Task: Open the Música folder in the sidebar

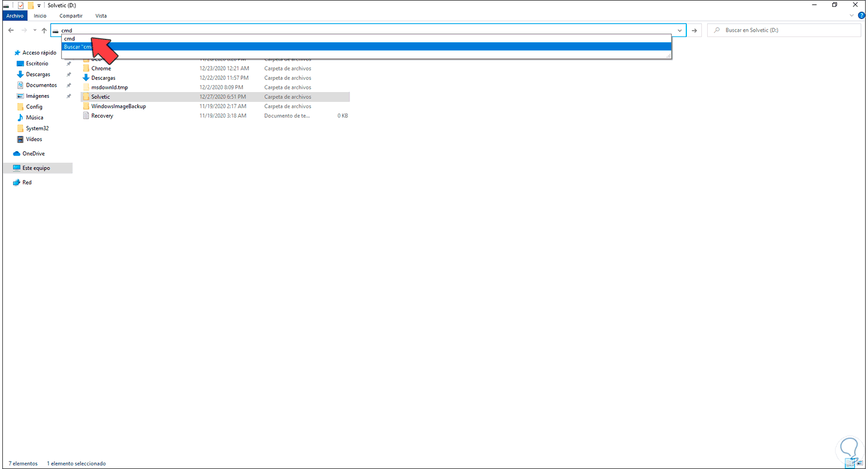Action: [35, 118]
